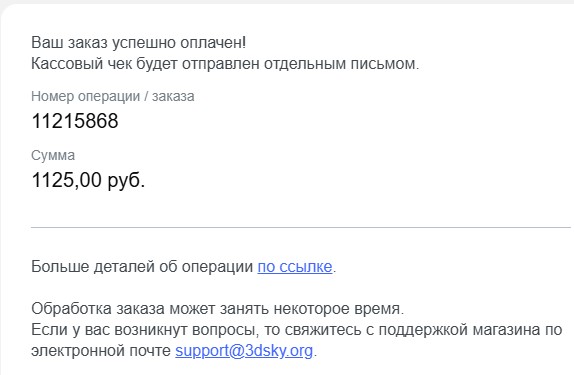Click the words "отдельным письмом"

pyautogui.click(x=342, y=64)
